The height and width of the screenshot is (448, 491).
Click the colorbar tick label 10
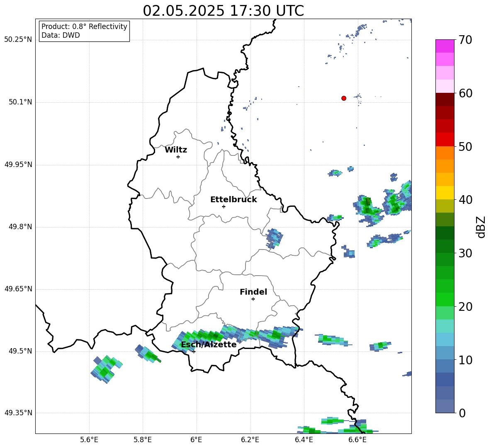(465, 360)
